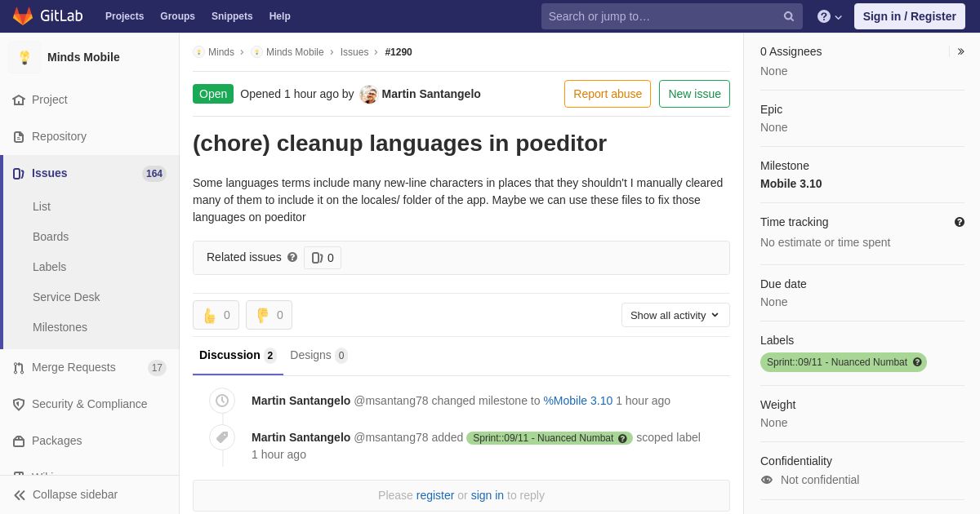Image resolution: width=980 pixels, height=514 pixels.
Task: Click the Packages box icon in sidebar
Action: click(19, 441)
